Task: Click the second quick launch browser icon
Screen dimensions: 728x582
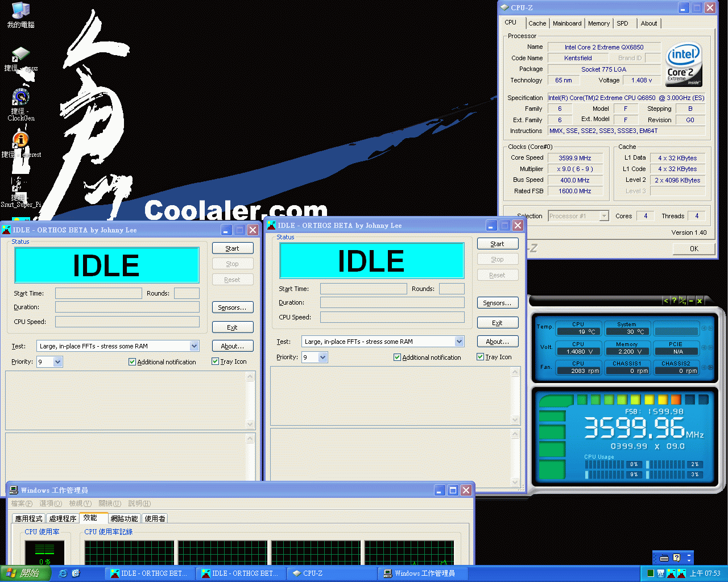Action: (76, 573)
